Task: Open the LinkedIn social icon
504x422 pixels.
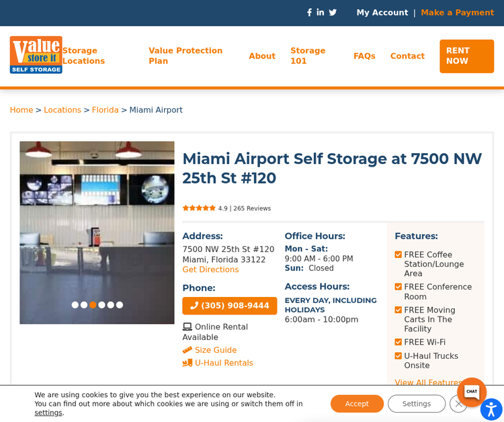Action: click(321, 13)
